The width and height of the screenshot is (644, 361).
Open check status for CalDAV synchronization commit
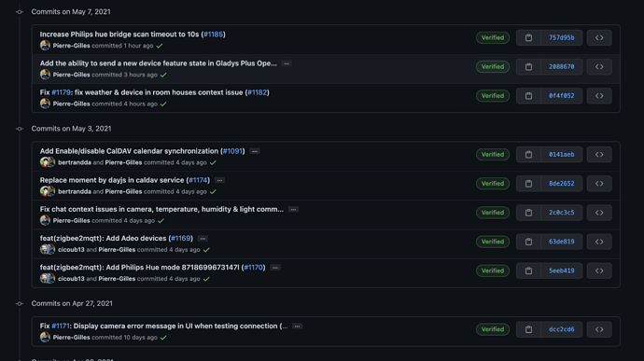click(213, 163)
